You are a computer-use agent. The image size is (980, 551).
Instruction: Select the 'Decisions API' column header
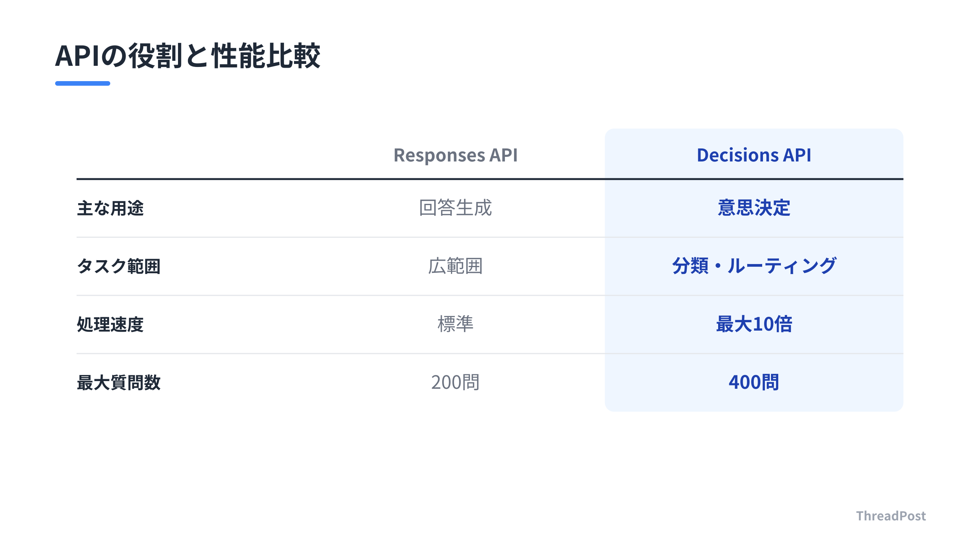coord(754,155)
